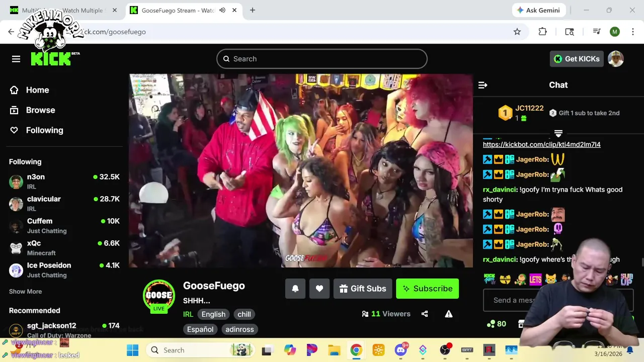Open the Chrome extensions puzzle icon
The height and width of the screenshot is (362, 644).
(542, 32)
